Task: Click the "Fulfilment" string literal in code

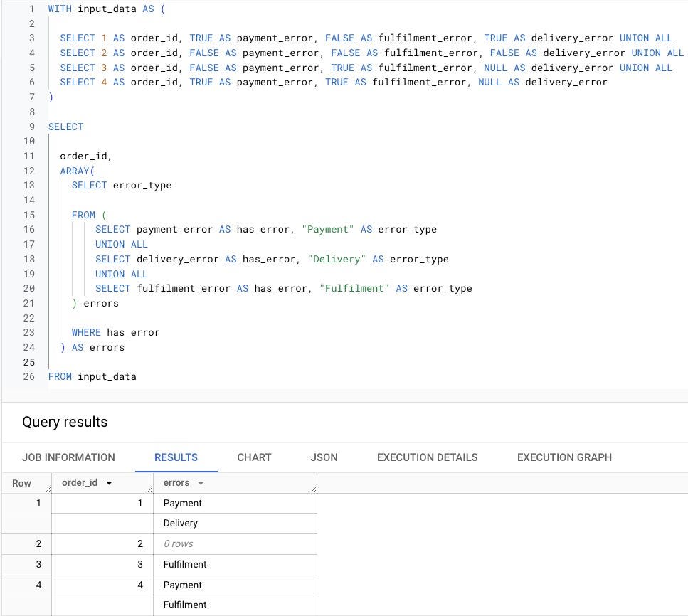Action: [x=354, y=288]
